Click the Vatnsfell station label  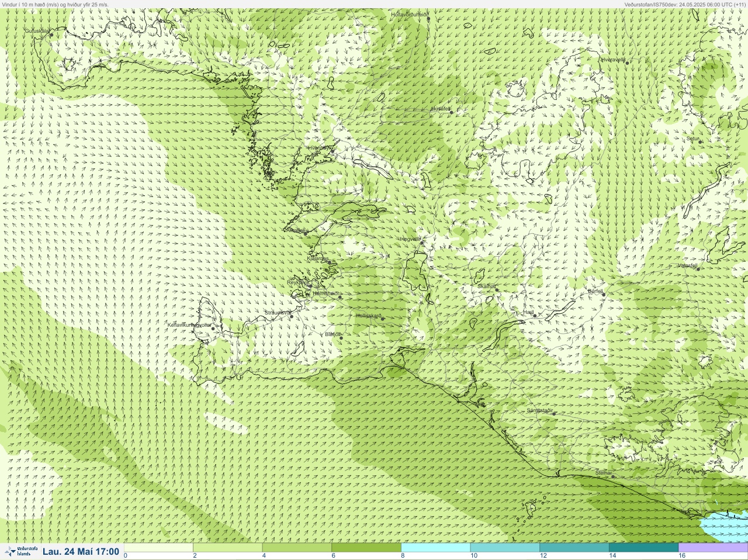(687, 265)
